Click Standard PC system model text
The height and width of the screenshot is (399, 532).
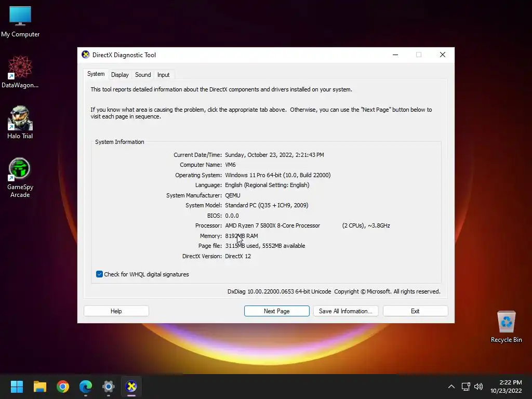click(x=267, y=205)
